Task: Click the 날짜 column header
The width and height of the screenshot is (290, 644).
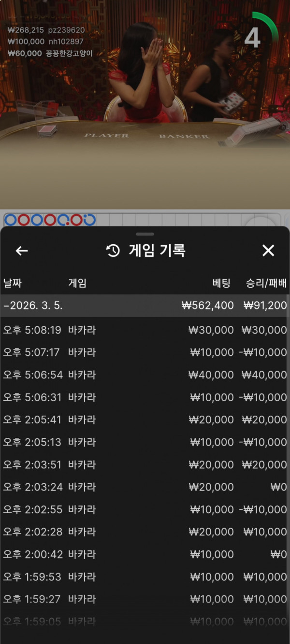Action: click(x=13, y=283)
